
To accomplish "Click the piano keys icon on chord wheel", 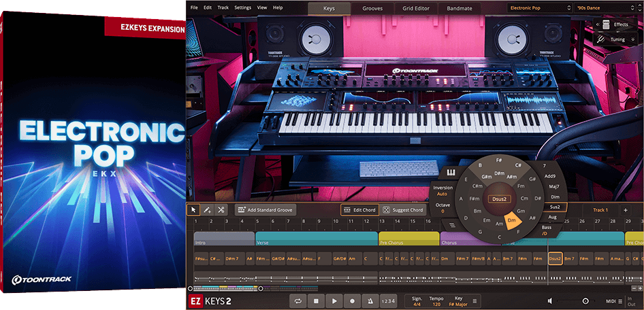I will click(x=451, y=173).
